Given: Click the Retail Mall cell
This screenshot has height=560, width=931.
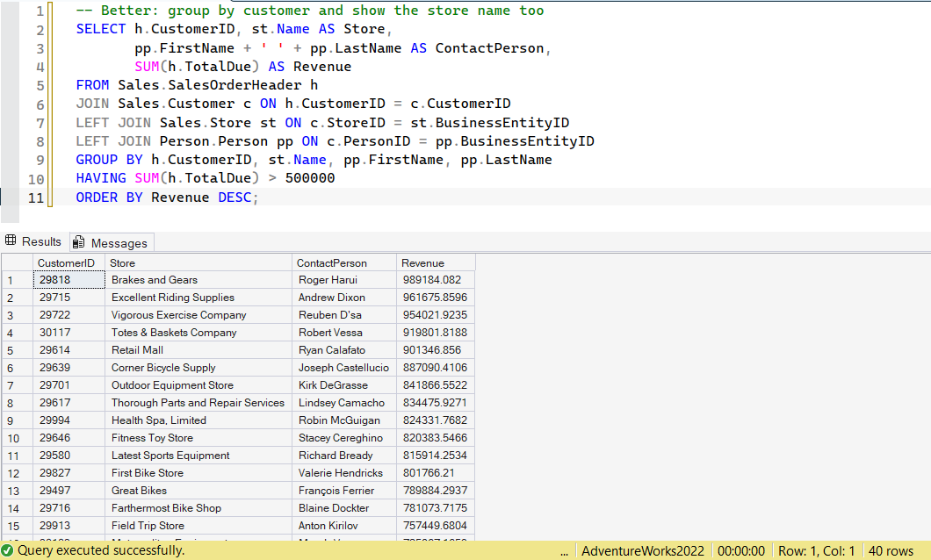Looking at the screenshot, I should click(x=198, y=350).
